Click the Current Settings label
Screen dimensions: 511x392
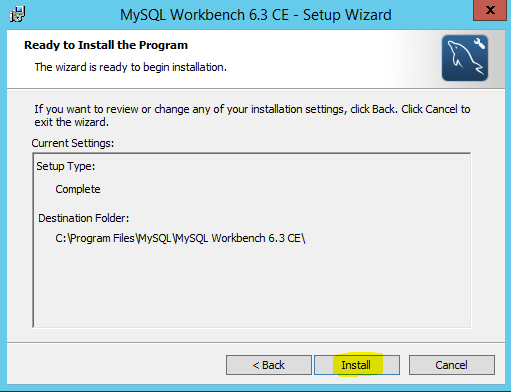pyautogui.click(x=73, y=143)
